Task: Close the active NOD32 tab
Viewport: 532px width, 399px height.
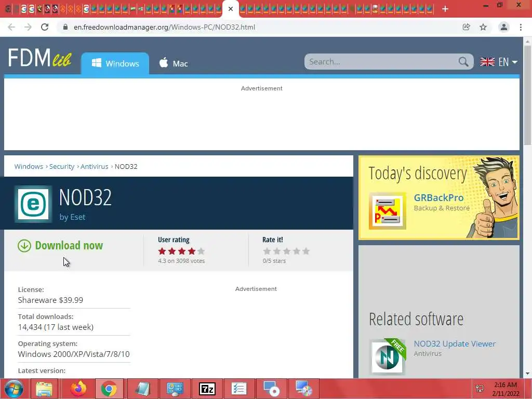Action: click(231, 9)
